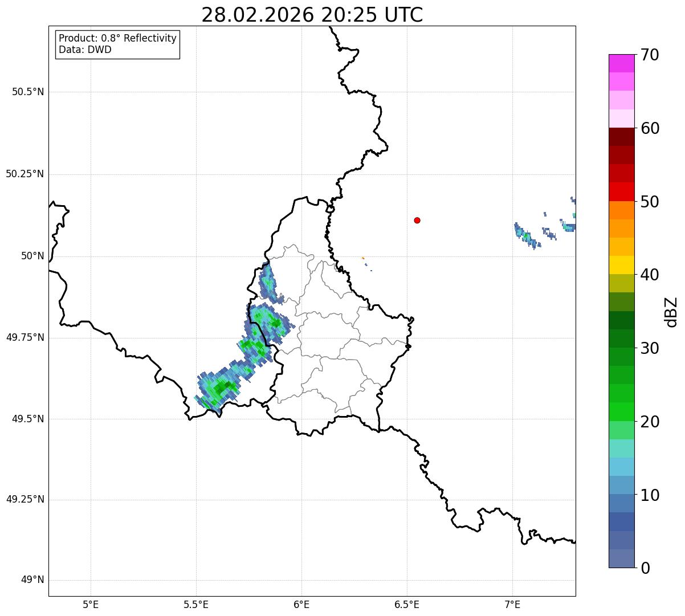Select the dark red 60 dBZ color band

[621, 137]
